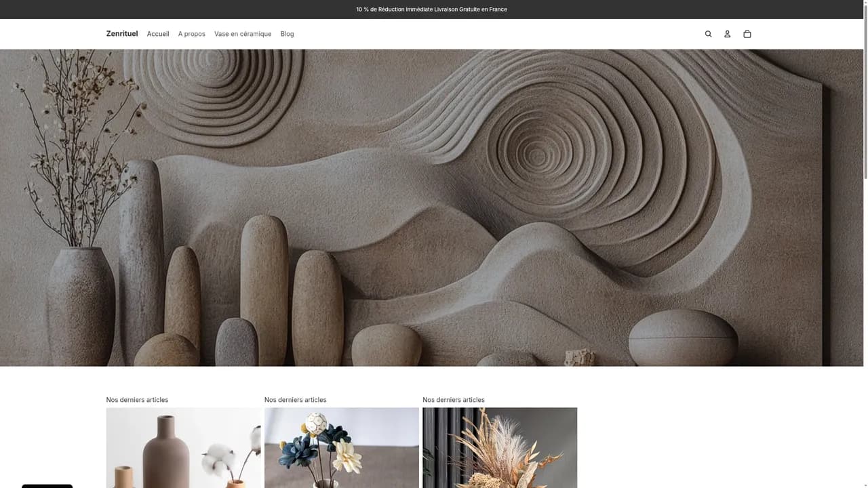
Task: Click the '10 % de Réduction immédiate' announcement
Action: [x=431, y=9]
